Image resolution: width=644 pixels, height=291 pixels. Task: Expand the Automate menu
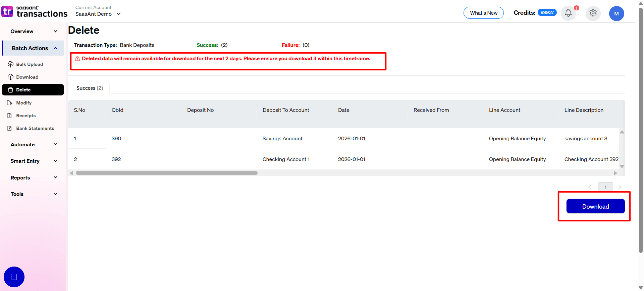pyautogui.click(x=34, y=144)
